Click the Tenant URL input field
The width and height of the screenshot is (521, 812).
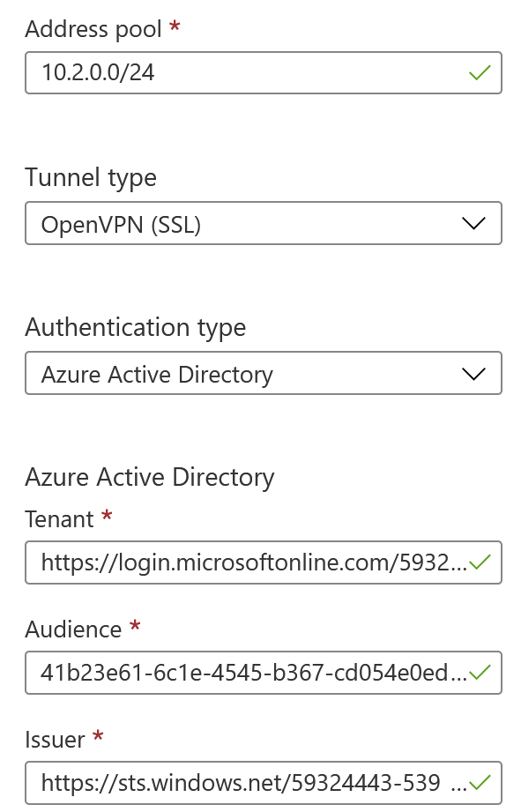pyautogui.click(x=263, y=562)
